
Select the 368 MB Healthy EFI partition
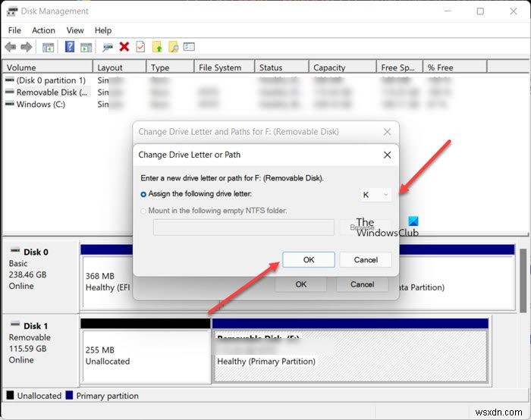pyautogui.click(x=107, y=282)
